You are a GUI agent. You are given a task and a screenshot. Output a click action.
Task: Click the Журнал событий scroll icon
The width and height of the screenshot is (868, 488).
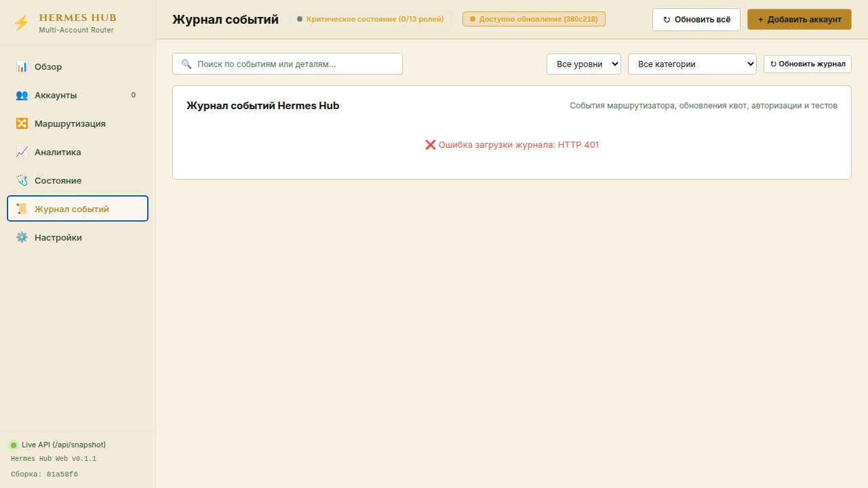(x=22, y=209)
